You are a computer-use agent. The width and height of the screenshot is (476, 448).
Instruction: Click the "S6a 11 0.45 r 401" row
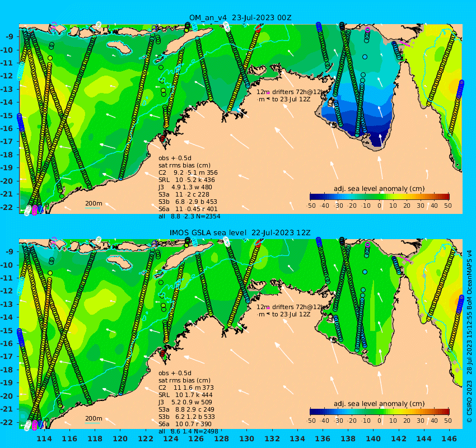point(188,209)
